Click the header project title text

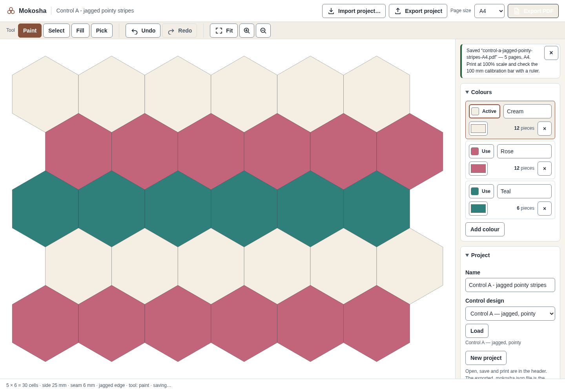pyautogui.click(x=95, y=11)
